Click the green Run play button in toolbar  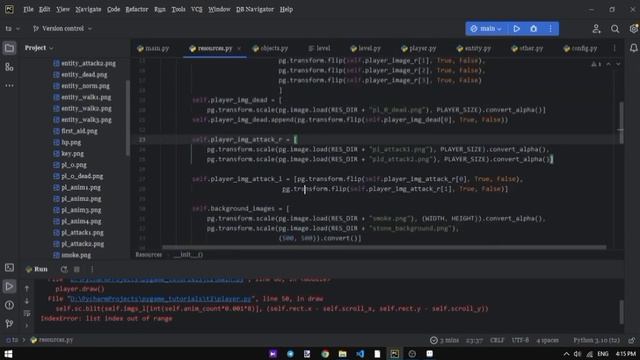pos(516,29)
